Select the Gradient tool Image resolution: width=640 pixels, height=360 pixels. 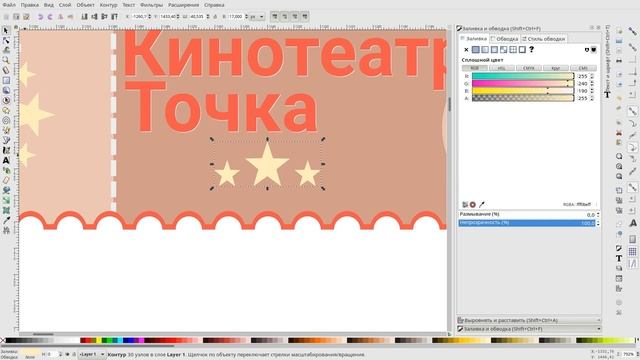tap(6, 200)
